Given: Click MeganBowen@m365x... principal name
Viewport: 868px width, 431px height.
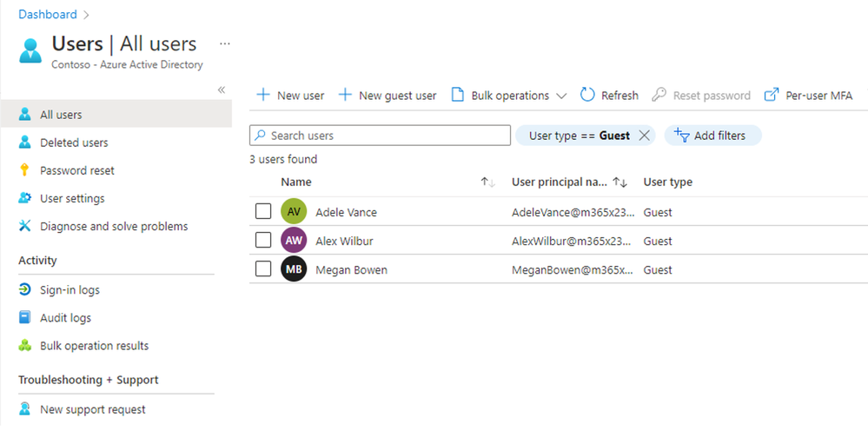Looking at the screenshot, I should click(x=573, y=270).
